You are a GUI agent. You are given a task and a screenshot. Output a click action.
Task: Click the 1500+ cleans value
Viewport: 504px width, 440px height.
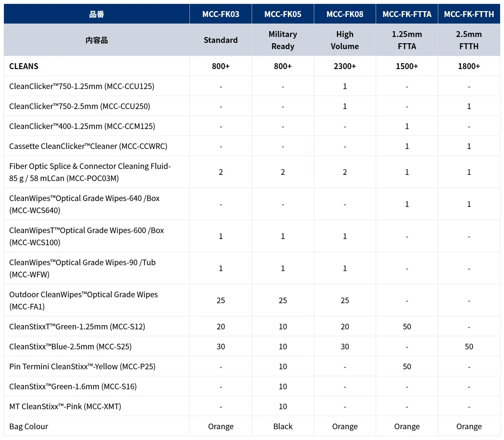(x=407, y=66)
